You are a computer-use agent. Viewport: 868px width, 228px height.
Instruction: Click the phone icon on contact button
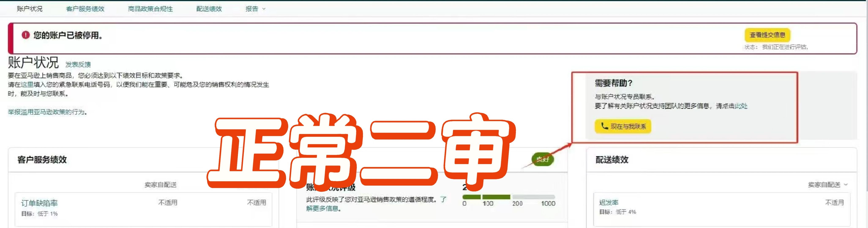coord(605,126)
